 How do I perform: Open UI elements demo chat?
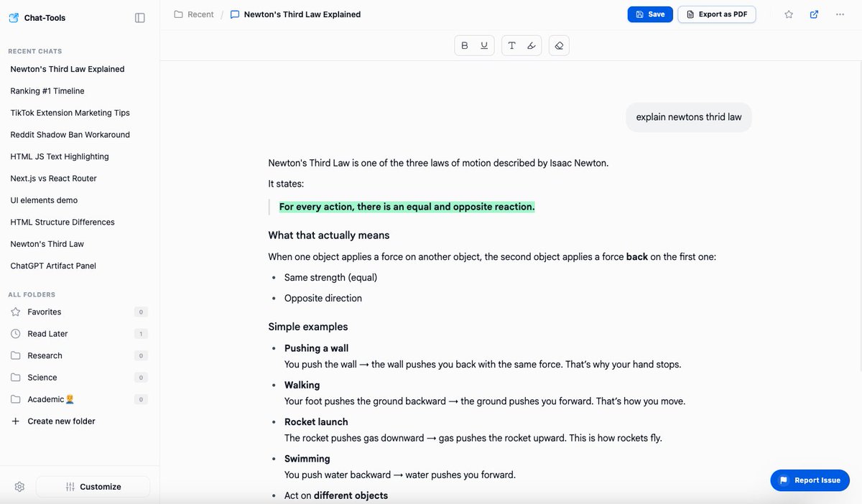point(44,200)
